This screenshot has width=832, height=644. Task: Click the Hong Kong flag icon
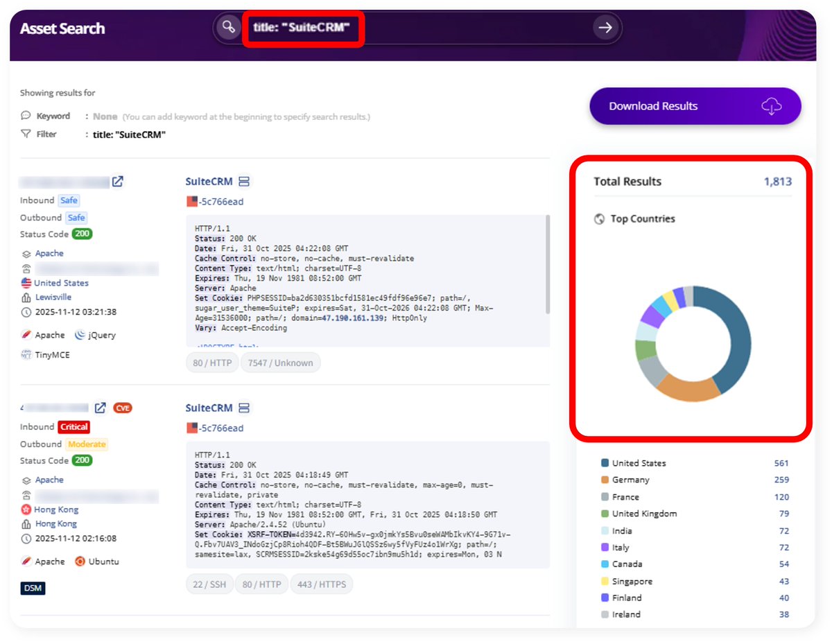[x=26, y=510]
